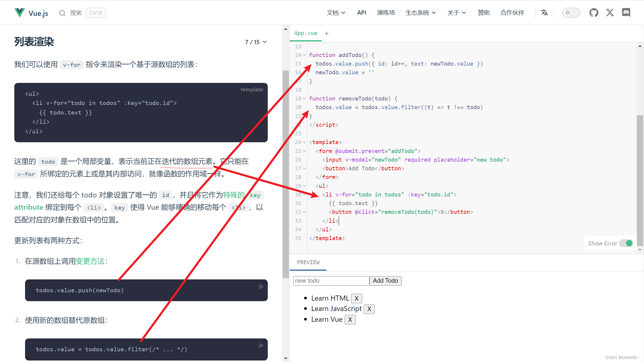Click the tutorial pane scrollbar thumb
Image resolution: width=644 pixels, height=362 pixels.
(286, 174)
